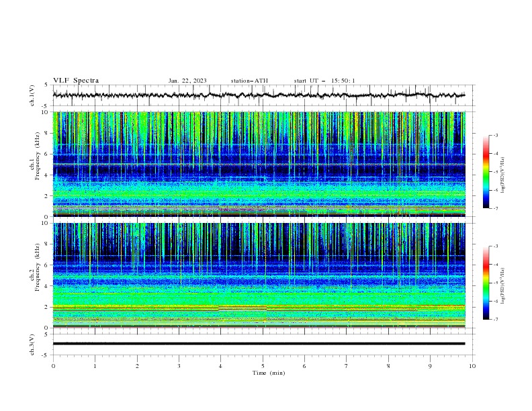The image size is (532, 411).
Task: Click the "VLF Spectra" plot title
Action: (x=76, y=81)
